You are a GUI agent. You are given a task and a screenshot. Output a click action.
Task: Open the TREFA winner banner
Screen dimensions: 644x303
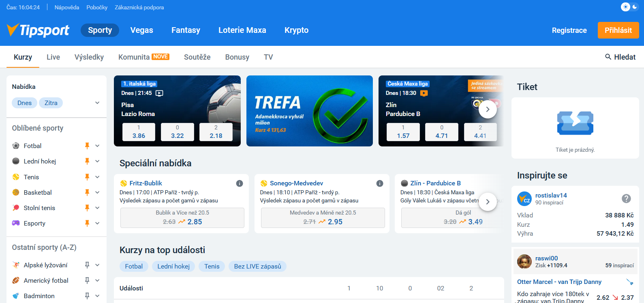point(310,111)
